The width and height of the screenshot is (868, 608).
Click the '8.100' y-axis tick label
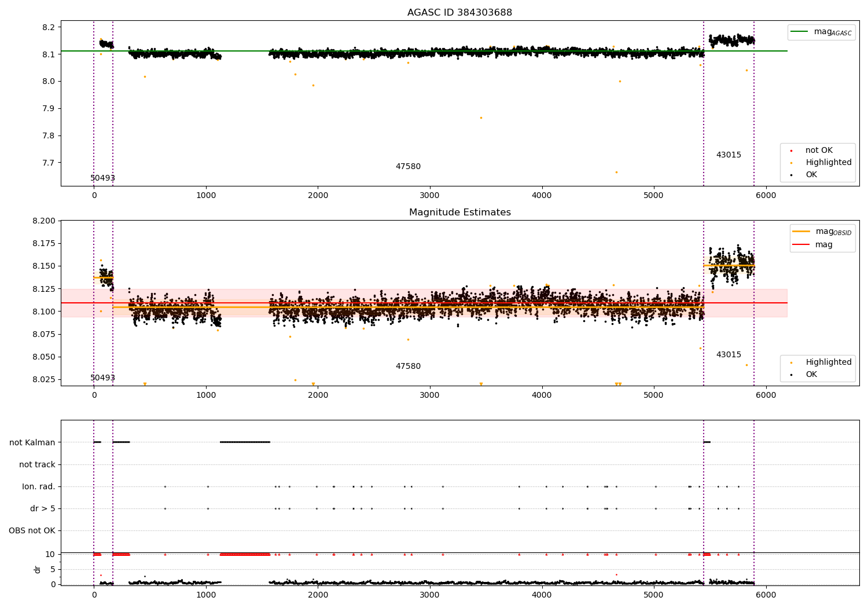[x=44, y=312]
